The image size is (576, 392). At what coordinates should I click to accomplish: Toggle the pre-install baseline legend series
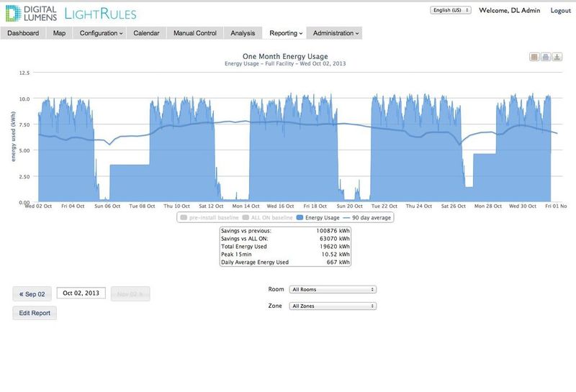point(210,218)
